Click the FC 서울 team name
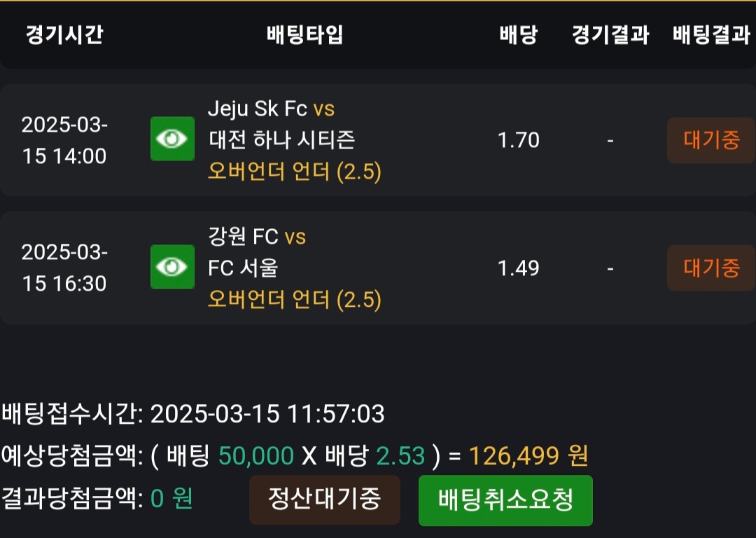 tap(243, 268)
